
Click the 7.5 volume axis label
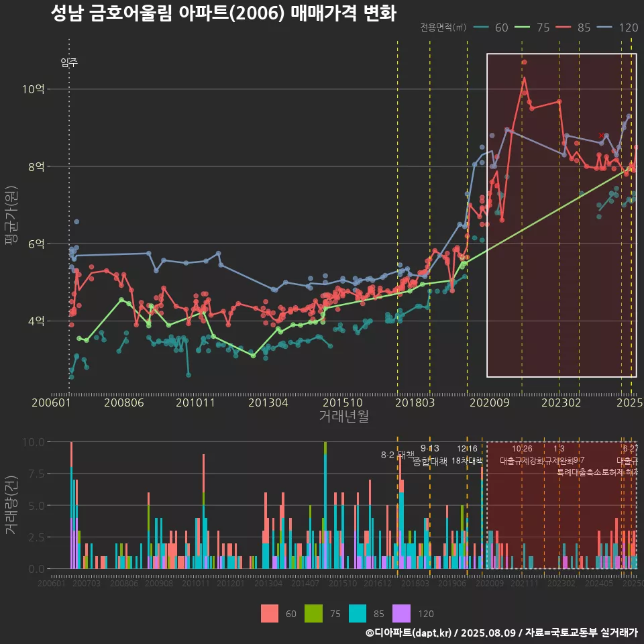tap(36, 474)
